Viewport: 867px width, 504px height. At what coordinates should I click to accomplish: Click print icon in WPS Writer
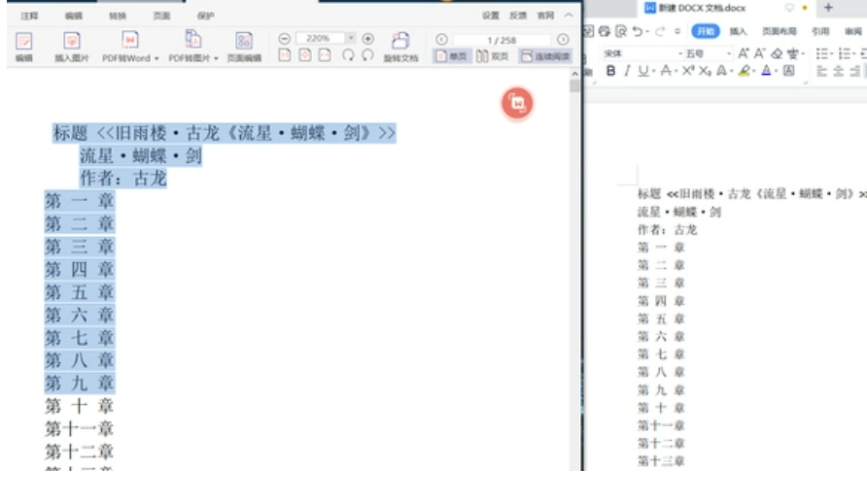pyautogui.click(x=605, y=31)
